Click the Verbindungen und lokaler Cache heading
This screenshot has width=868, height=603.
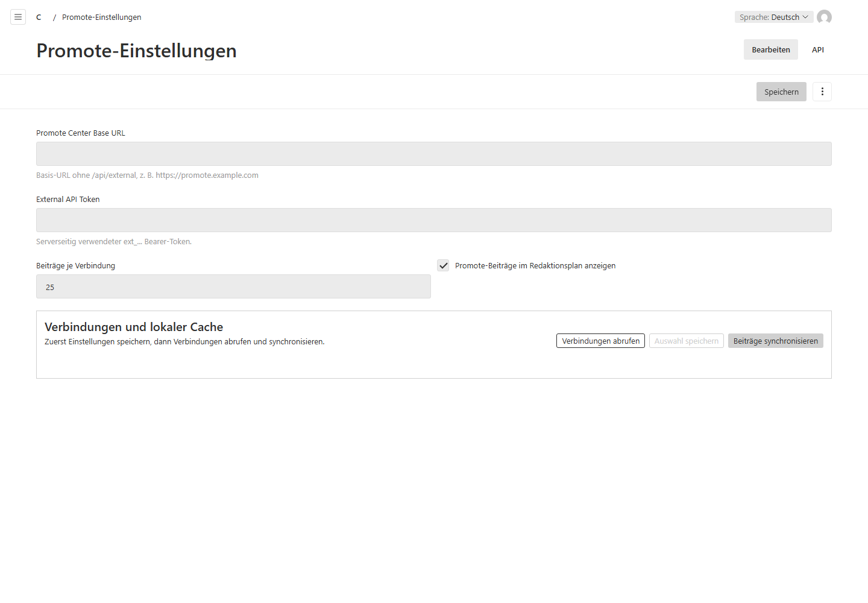(134, 327)
